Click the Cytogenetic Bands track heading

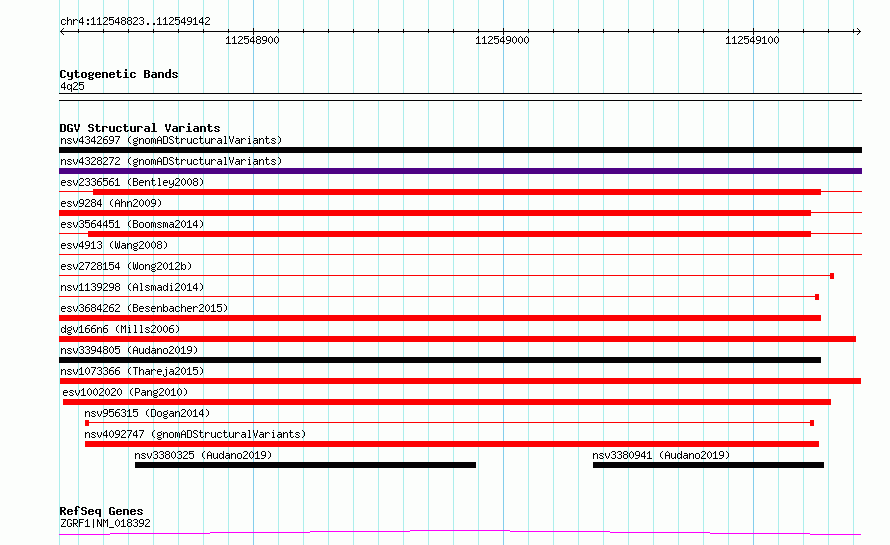[x=119, y=74]
